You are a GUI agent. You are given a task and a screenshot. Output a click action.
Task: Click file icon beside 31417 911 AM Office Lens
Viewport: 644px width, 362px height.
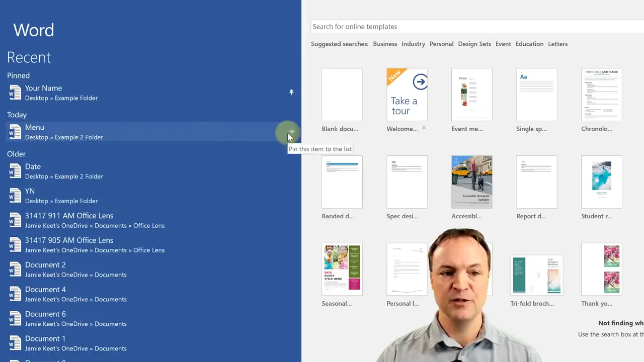pos(15,220)
